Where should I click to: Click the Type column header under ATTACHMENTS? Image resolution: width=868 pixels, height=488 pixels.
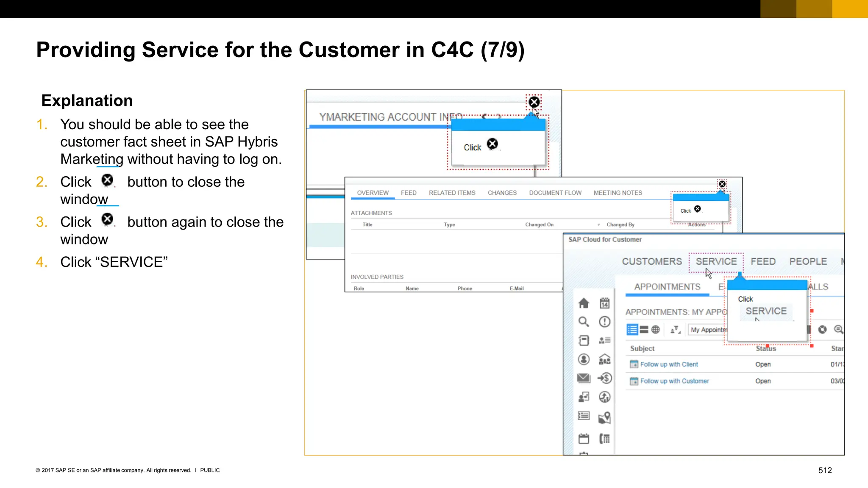pos(449,225)
